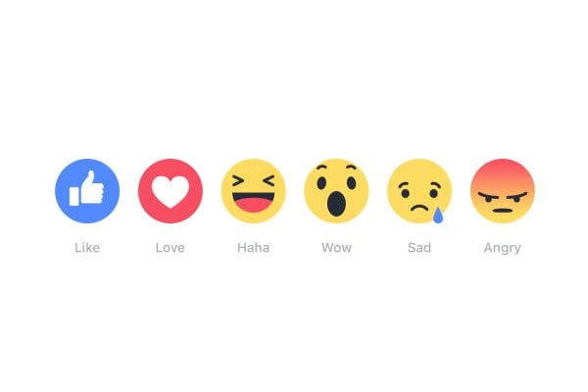
Task: Click the frowning mouth of Sad face
Action: [x=419, y=208]
